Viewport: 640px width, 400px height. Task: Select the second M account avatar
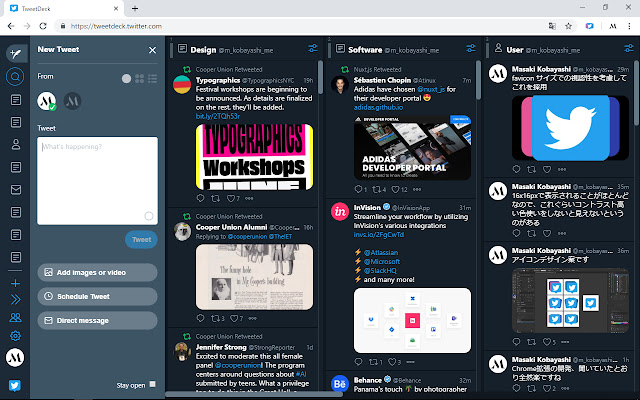(72, 101)
